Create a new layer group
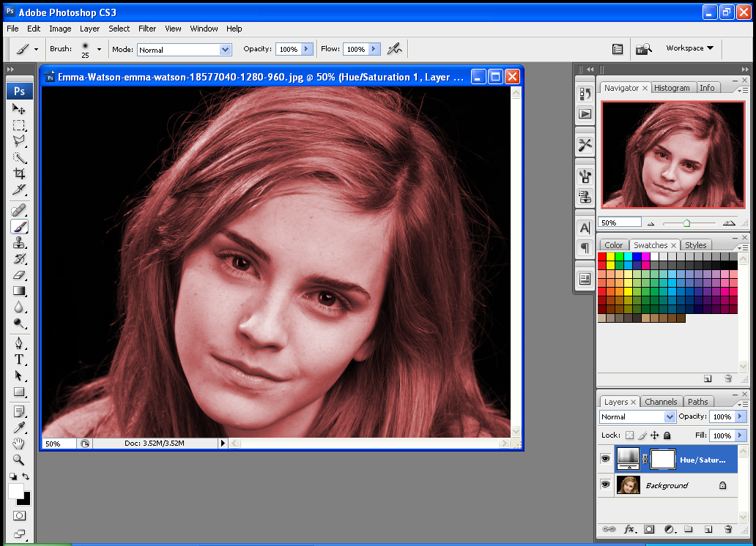756x546 pixels. click(689, 529)
